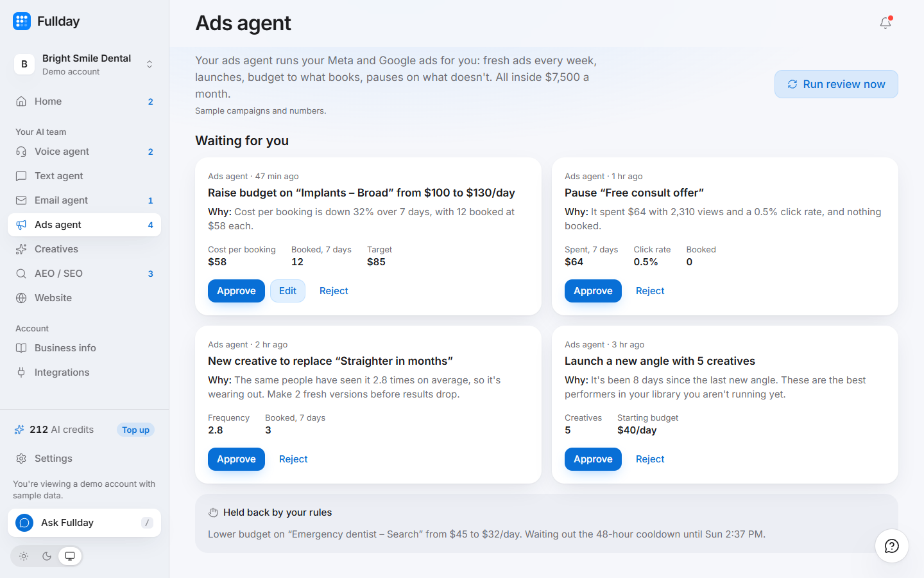Reject launching new angle with 5 creatives
Screen dimensions: 924x578
tap(650, 459)
